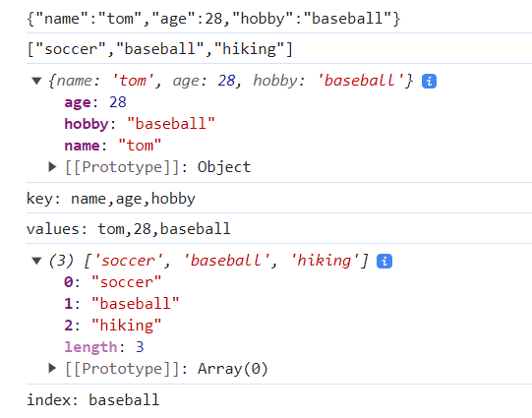The width and height of the screenshot is (532, 418).
Task: Click the array preview (3) ['soccer', ...]
Action: (x=208, y=261)
